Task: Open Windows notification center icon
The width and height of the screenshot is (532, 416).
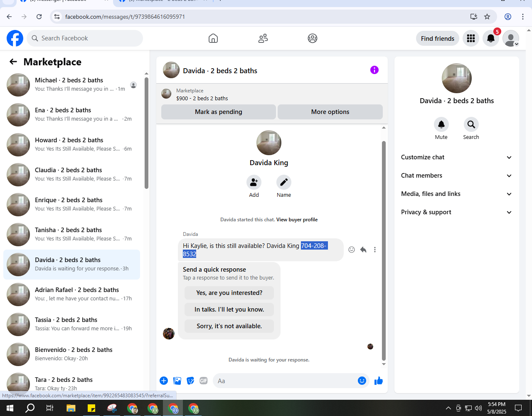Action: pyautogui.click(x=518, y=408)
